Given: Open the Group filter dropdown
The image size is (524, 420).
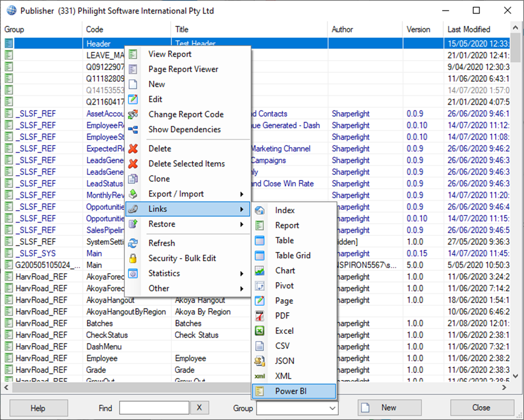Looking at the screenshot, I should [x=332, y=408].
